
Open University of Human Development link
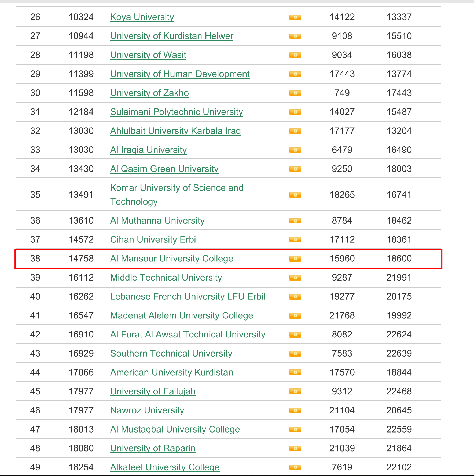click(x=180, y=74)
